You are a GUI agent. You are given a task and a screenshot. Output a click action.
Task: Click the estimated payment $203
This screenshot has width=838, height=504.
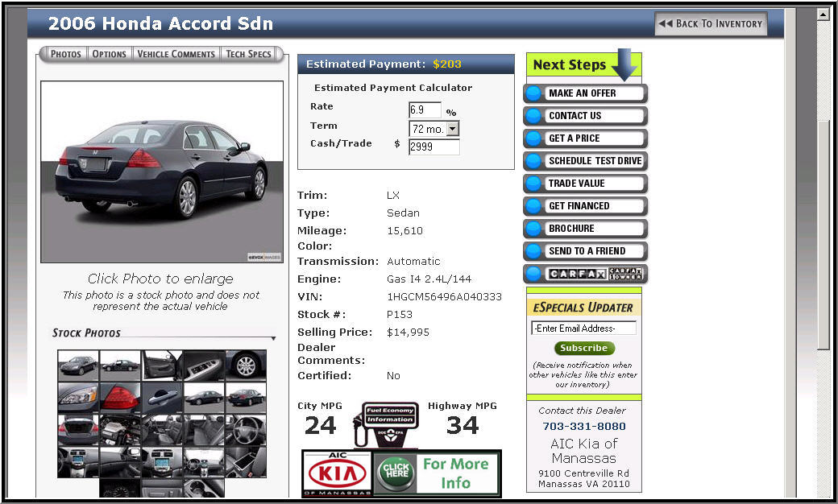click(x=446, y=64)
